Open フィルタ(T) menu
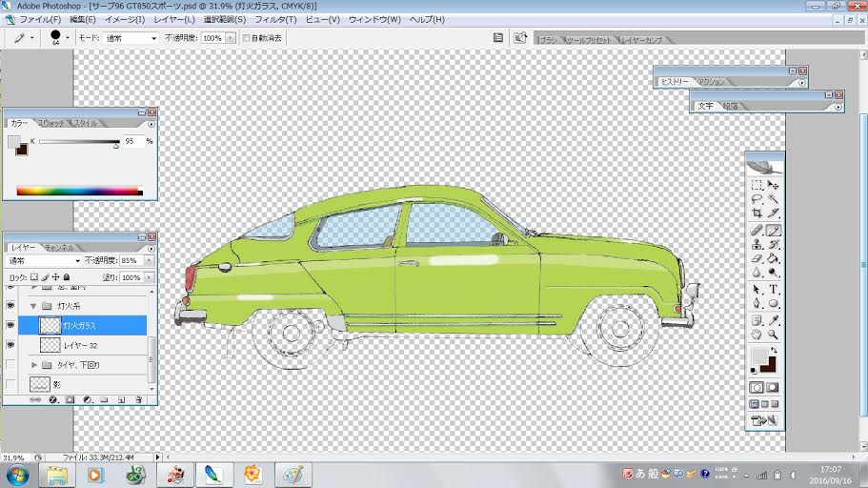Image resolution: width=868 pixels, height=488 pixels. (275, 19)
